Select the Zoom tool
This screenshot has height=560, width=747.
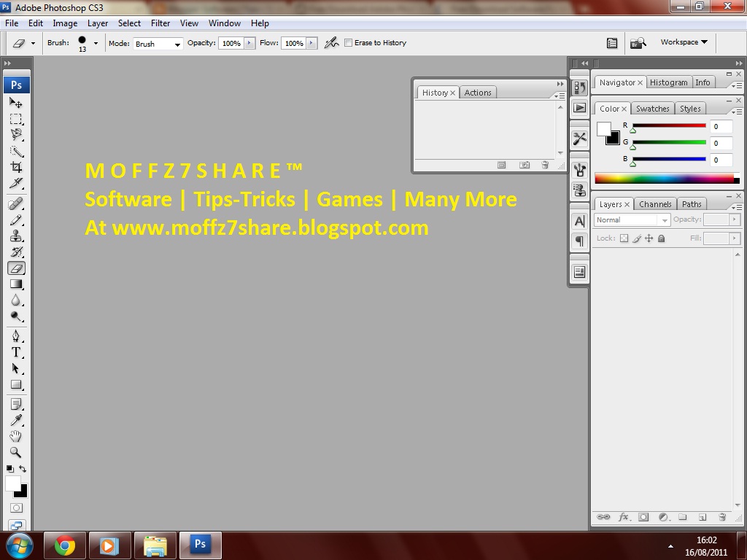16,452
